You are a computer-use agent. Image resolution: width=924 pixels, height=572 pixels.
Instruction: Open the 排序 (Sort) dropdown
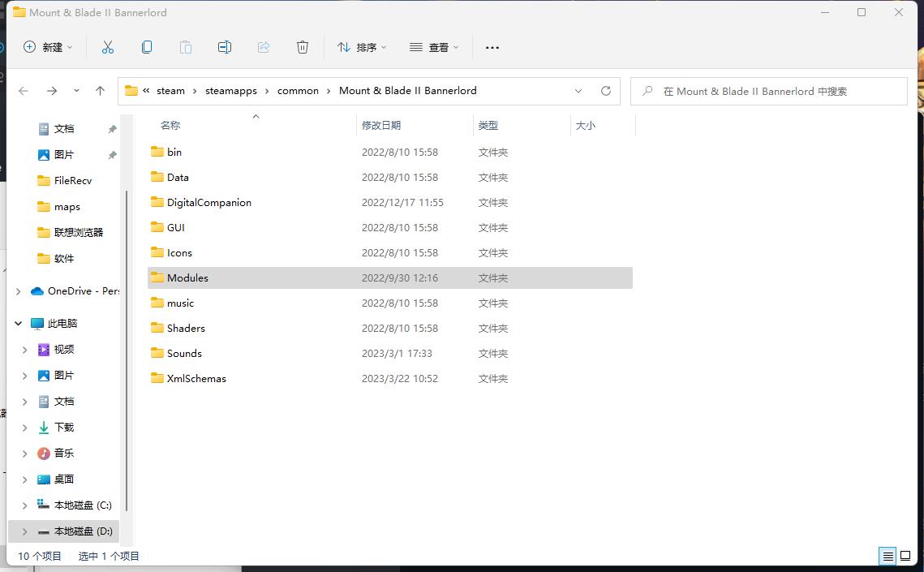click(x=361, y=47)
